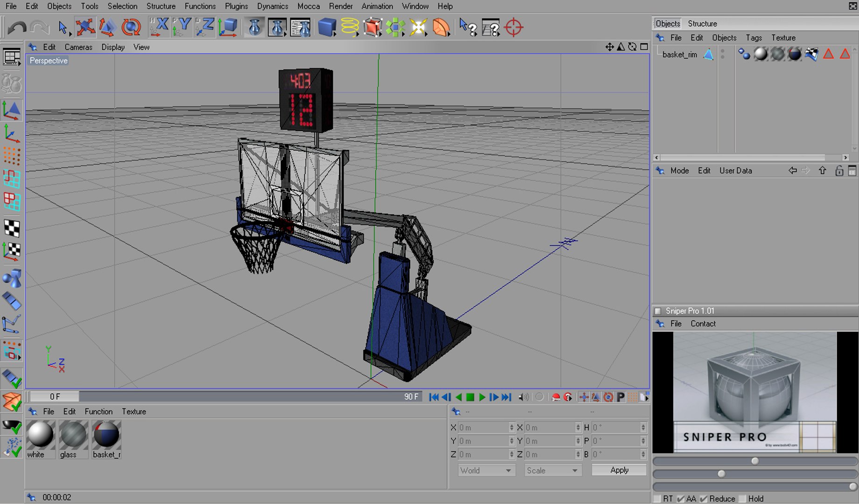Open the Scale mode dropdown
This screenshot has height=504, width=859.
(552, 470)
